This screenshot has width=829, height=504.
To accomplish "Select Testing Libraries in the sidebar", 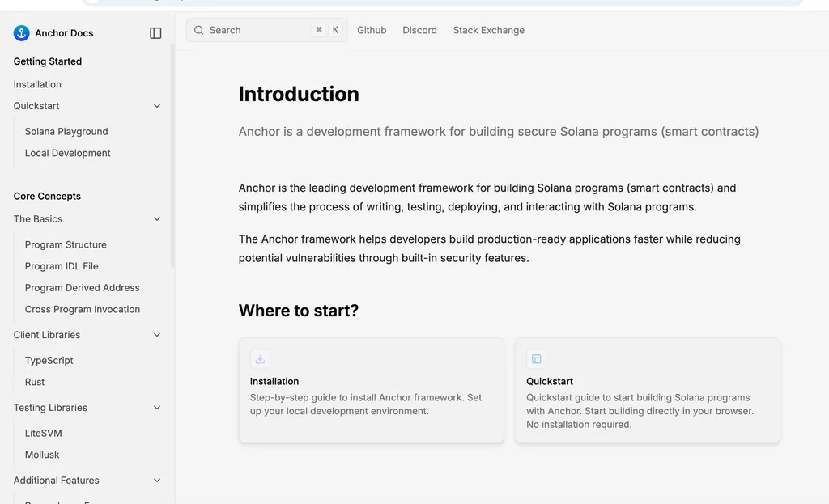I will 50,407.
